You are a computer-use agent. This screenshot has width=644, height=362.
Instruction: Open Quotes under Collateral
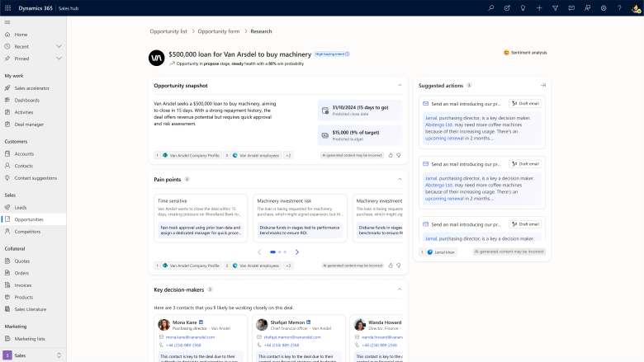pos(21,261)
